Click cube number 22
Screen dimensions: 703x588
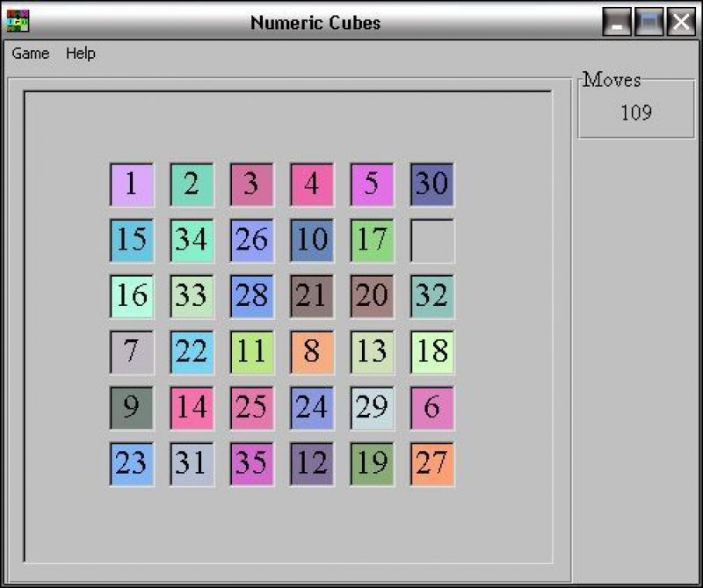click(x=192, y=352)
